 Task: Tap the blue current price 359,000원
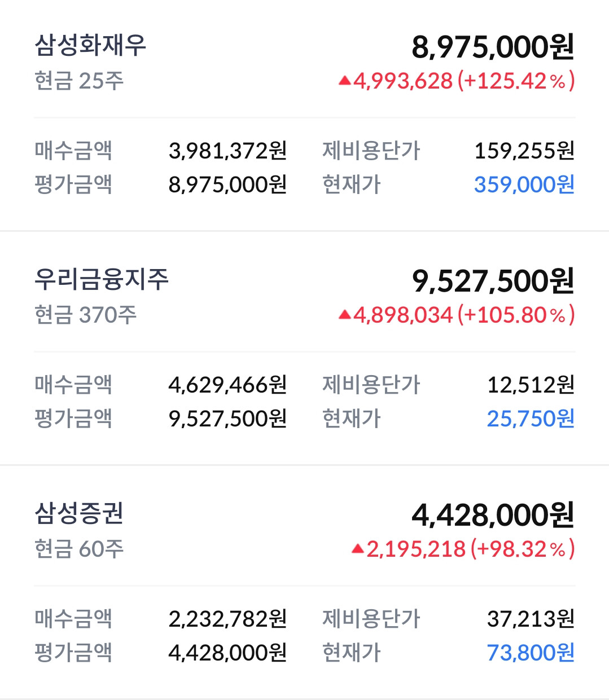[x=524, y=184]
